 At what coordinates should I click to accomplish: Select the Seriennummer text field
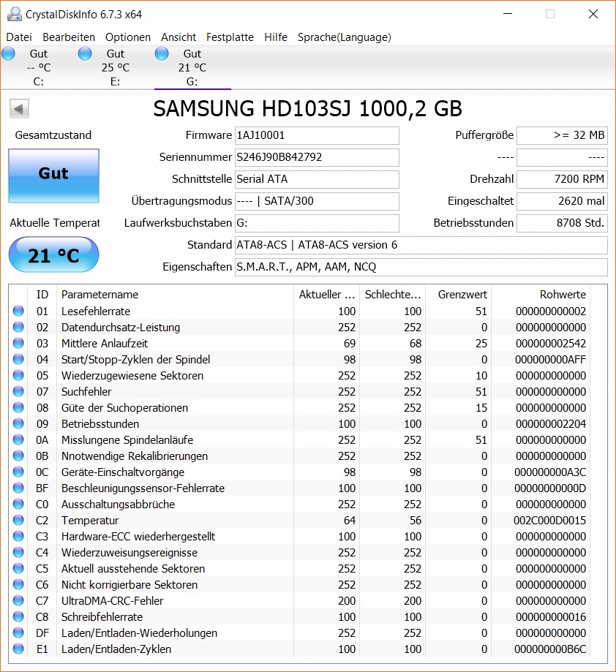pyautogui.click(x=316, y=157)
